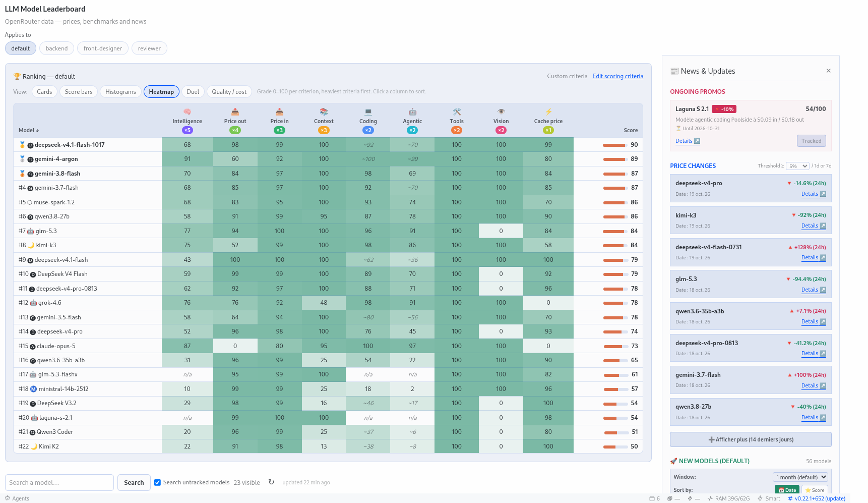Image resolution: width=868 pixels, height=503 pixels.
Task: Switch to Duel view
Action: 193,91
